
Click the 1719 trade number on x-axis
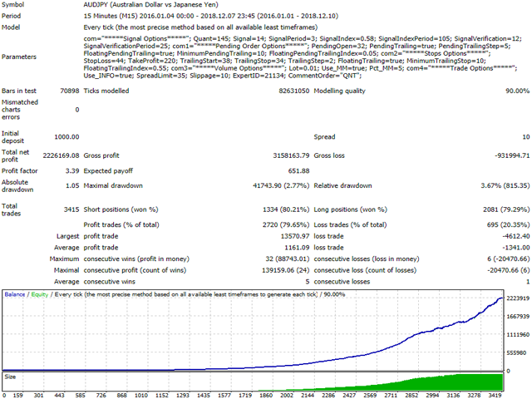pos(245,396)
